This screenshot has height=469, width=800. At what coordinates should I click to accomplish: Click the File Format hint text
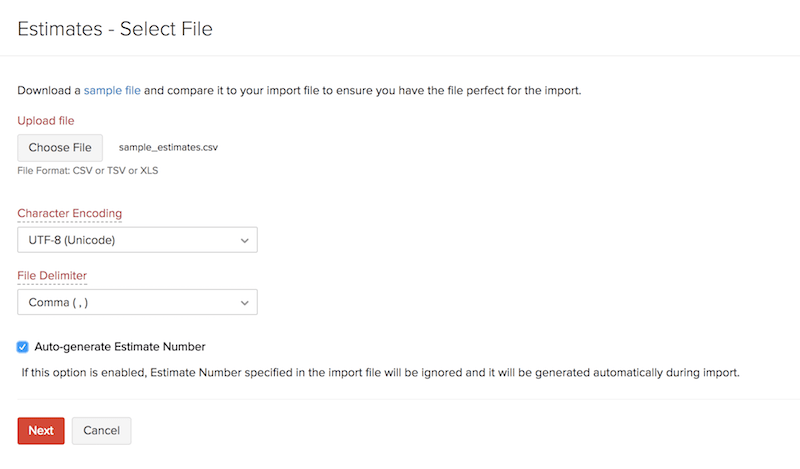pyautogui.click(x=88, y=170)
